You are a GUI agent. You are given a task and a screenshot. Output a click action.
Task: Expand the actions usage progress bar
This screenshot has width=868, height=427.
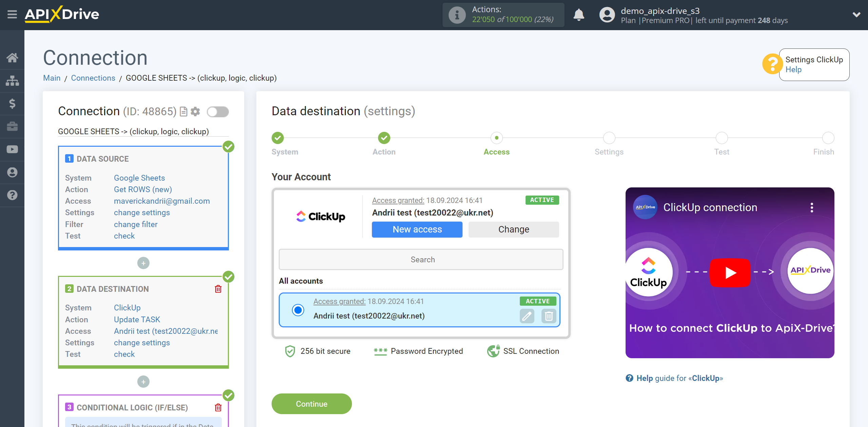(x=504, y=15)
